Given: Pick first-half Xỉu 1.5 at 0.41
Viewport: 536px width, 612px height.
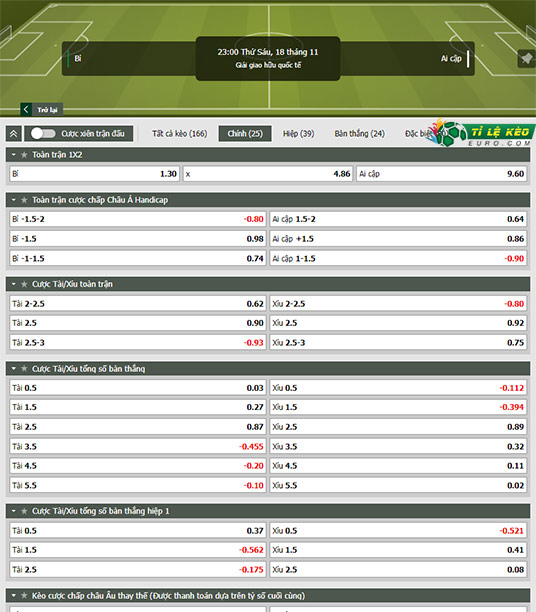Looking at the screenshot, I should pyautogui.click(x=398, y=550).
